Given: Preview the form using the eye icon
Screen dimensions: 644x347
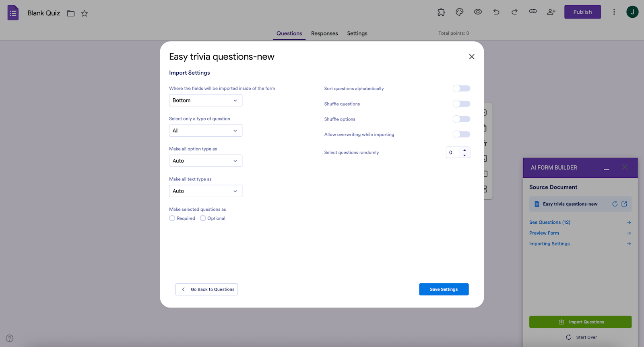Looking at the screenshot, I should (478, 12).
